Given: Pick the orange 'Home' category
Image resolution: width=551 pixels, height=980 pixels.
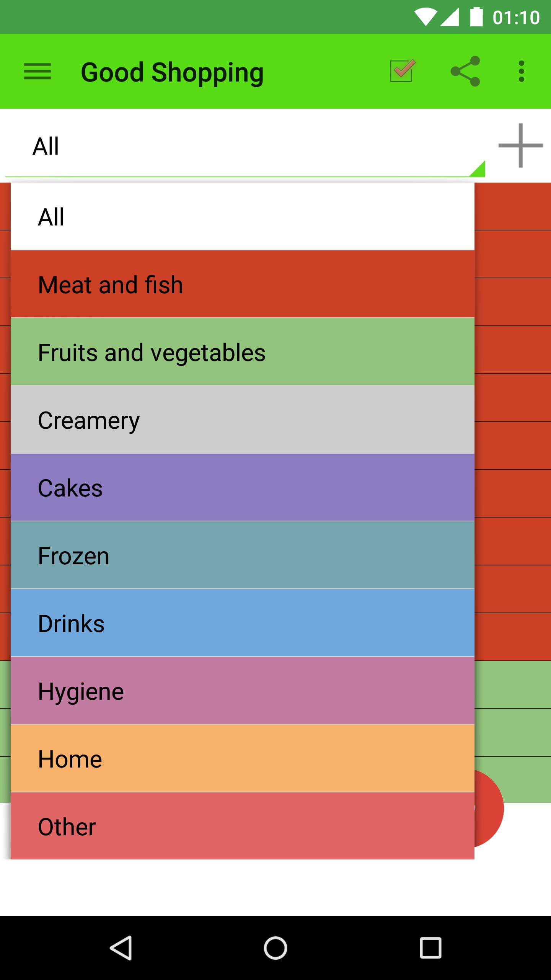Looking at the screenshot, I should [243, 759].
